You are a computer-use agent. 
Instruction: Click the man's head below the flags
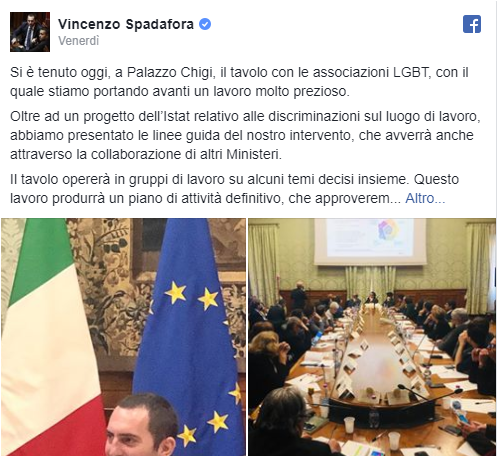[x=142, y=425]
